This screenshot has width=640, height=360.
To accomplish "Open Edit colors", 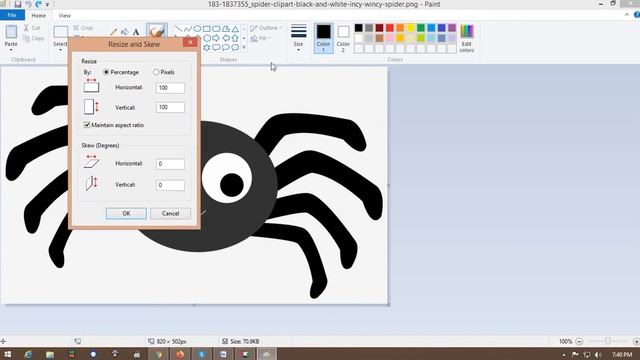I will click(467, 38).
